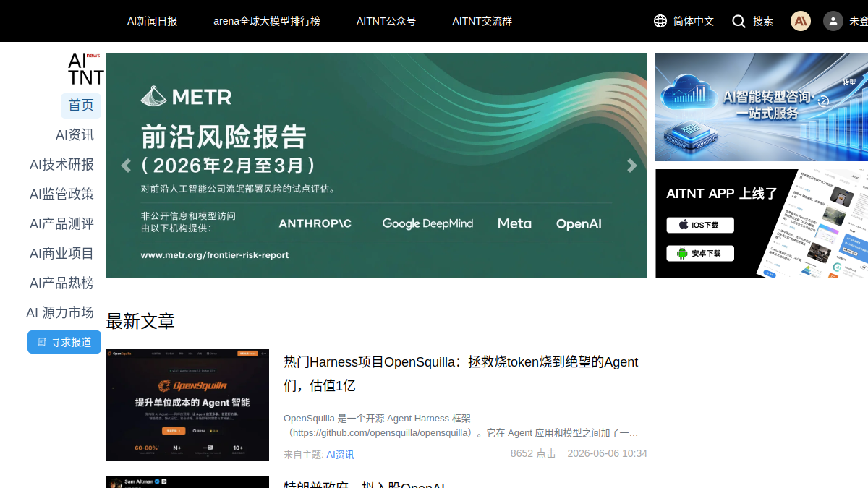
Task: Go to AI产品热榜 sidebar section
Action: click(x=61, y=283)
